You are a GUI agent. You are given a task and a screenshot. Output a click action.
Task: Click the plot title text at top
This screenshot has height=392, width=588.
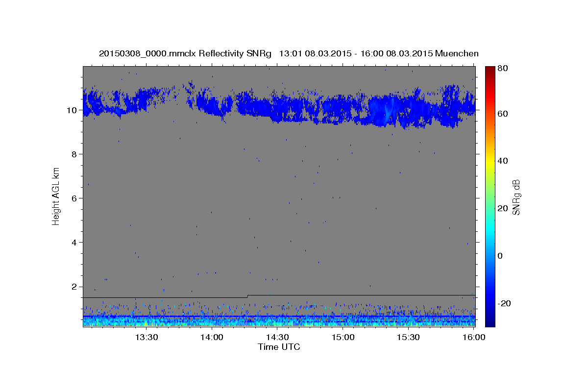click(x=289, y=53)
